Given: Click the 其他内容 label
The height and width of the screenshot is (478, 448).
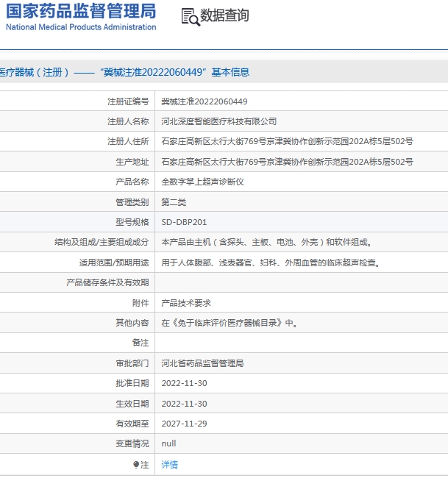Looking at the screenshot, I should click(x=132, y=323).
